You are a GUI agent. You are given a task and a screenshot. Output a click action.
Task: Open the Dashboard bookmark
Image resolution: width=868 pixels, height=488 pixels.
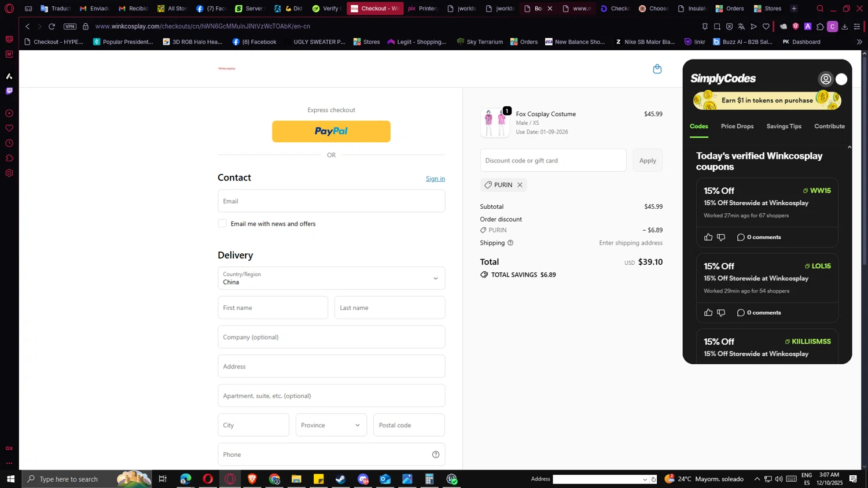coord(801,42)
